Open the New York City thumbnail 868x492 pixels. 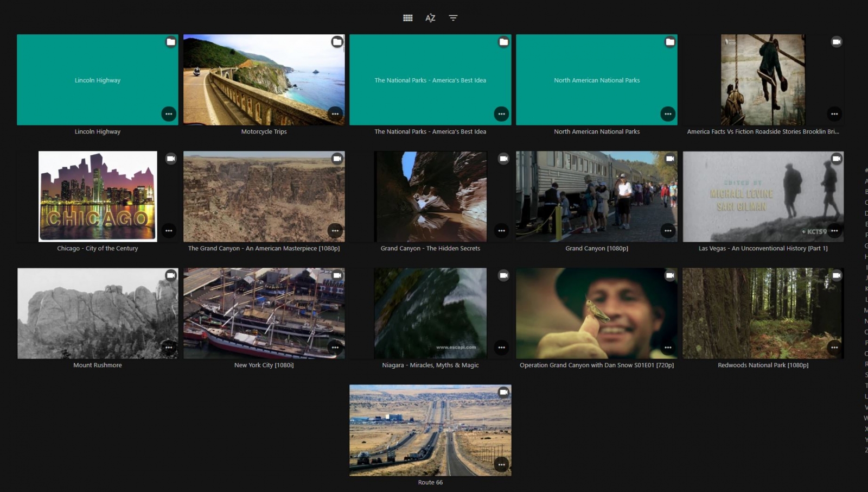click(x=264, y=313)
